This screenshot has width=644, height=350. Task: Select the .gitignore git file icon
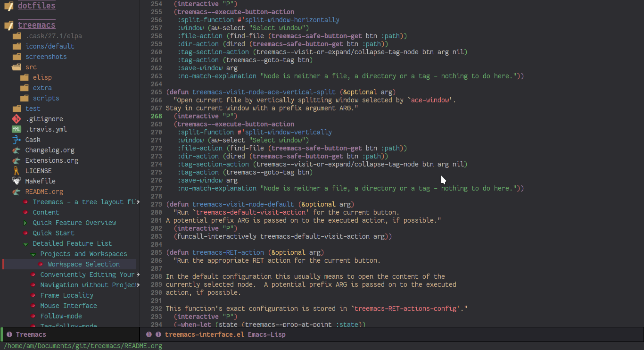coord(16,119)
